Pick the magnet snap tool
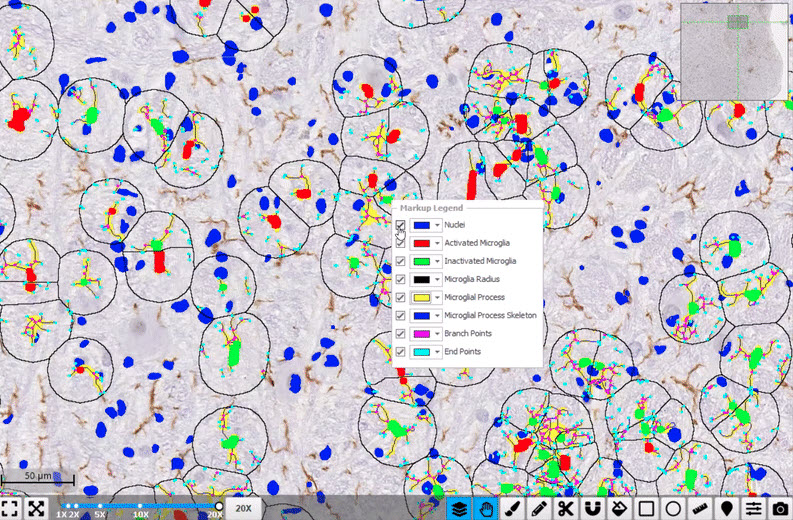 [x=593, y=508]
